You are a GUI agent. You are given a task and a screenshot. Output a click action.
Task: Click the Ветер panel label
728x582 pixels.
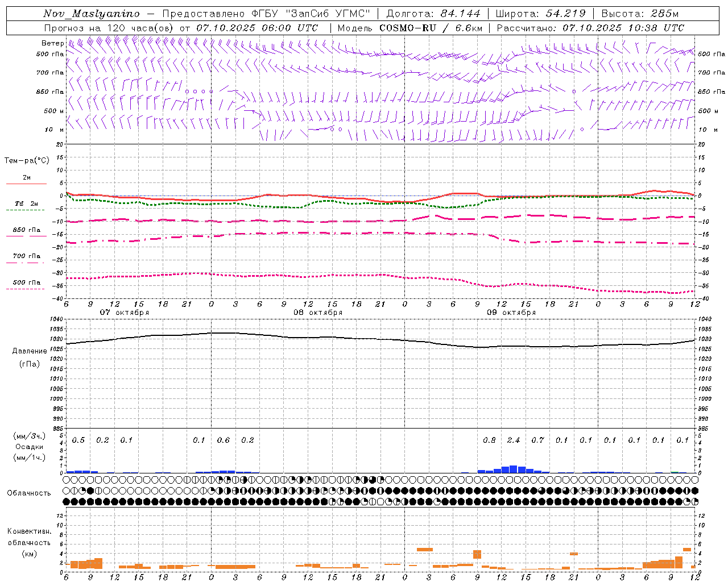tap(52, 43)
